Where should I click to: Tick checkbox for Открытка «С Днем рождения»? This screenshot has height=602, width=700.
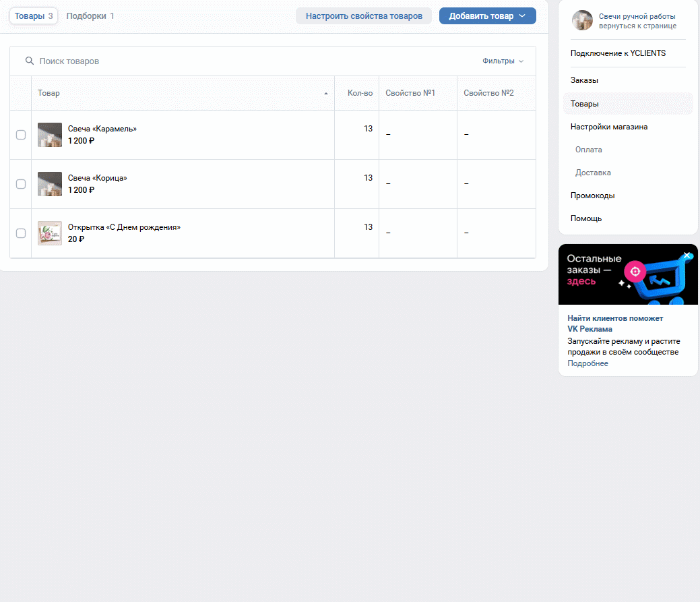[x=21, y=233]
